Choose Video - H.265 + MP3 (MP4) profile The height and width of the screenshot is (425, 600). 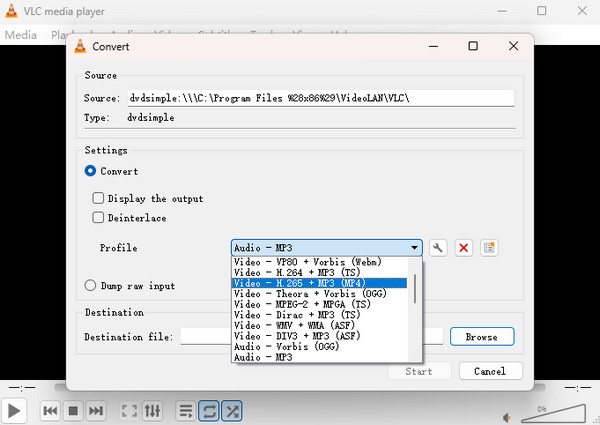click(x=320, y=283)
